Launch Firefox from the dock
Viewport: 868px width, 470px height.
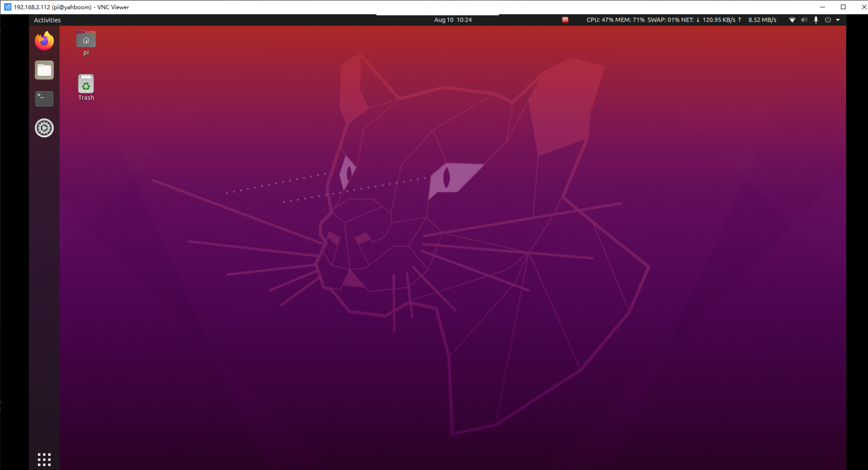click(44, 41)
